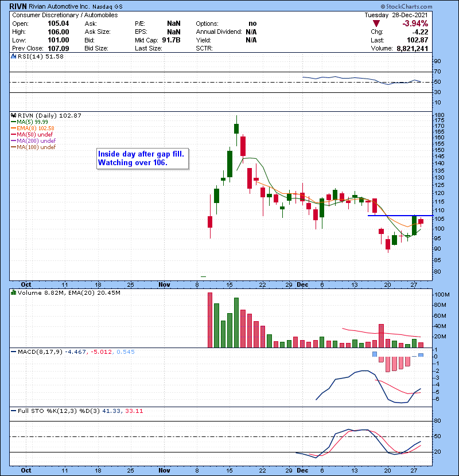Screen dimensions: 459x476
Task: Select the MA(5) 99.99 legend entry
Action: (29, 122)
